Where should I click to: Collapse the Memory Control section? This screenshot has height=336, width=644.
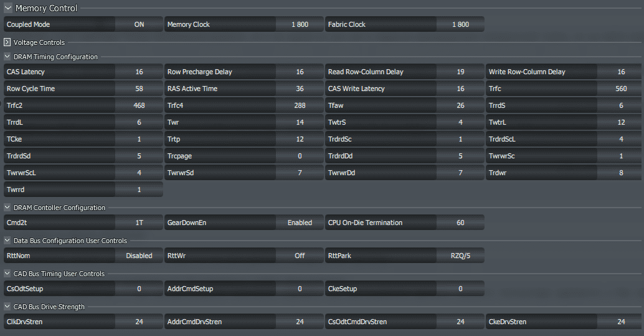point(8,8)
